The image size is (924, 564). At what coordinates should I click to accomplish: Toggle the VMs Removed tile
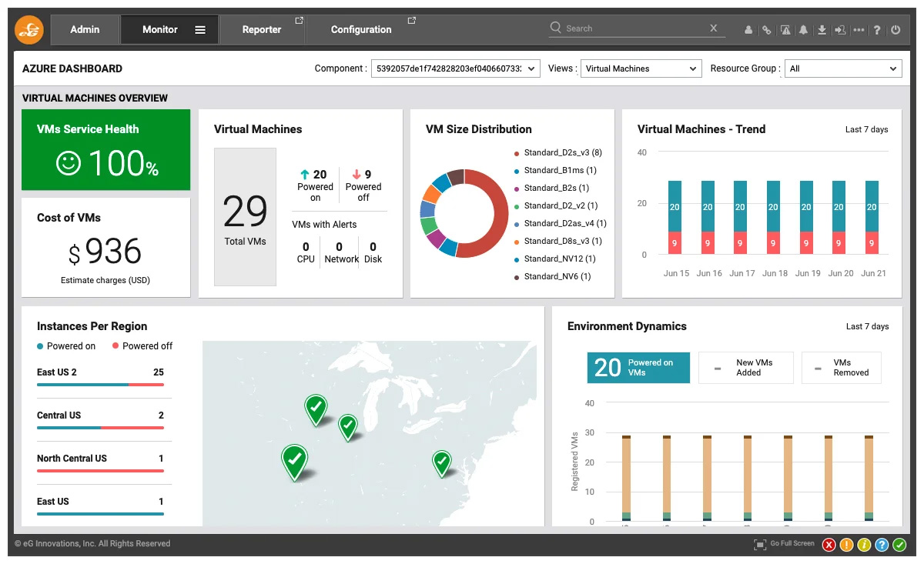coord(841,368)
